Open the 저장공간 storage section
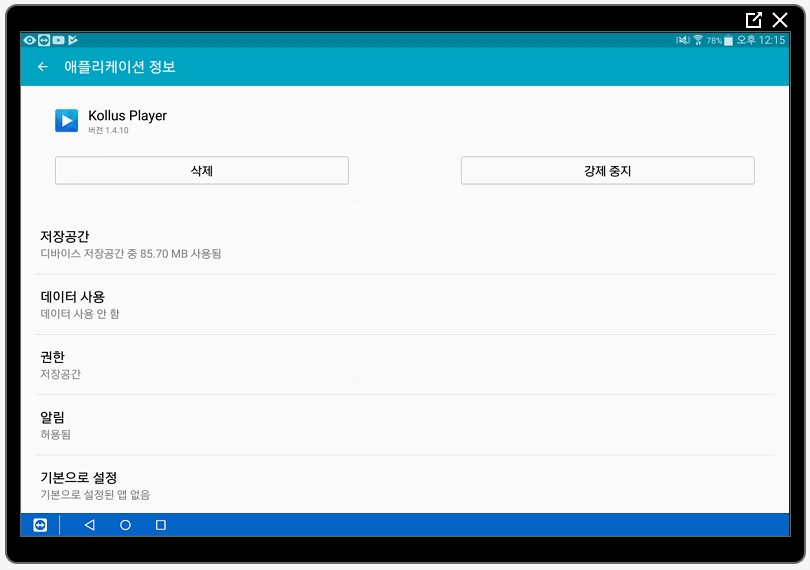 point(405,244)
